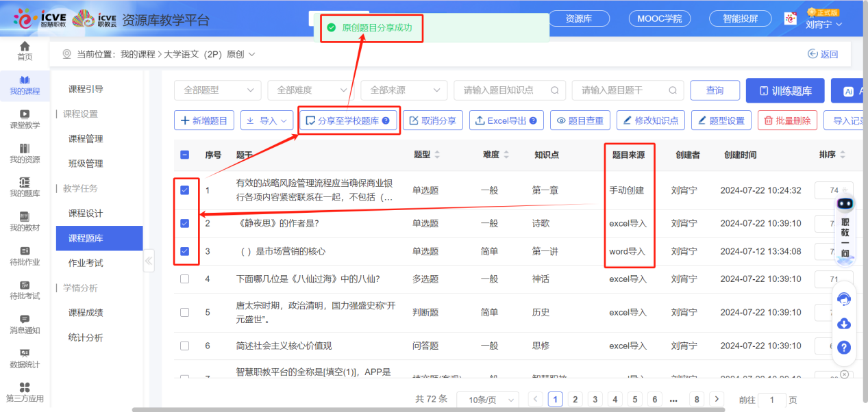868x412 pixels.
Task: Check the select-all checkbox in table header
Action: [x=184, y=155]
